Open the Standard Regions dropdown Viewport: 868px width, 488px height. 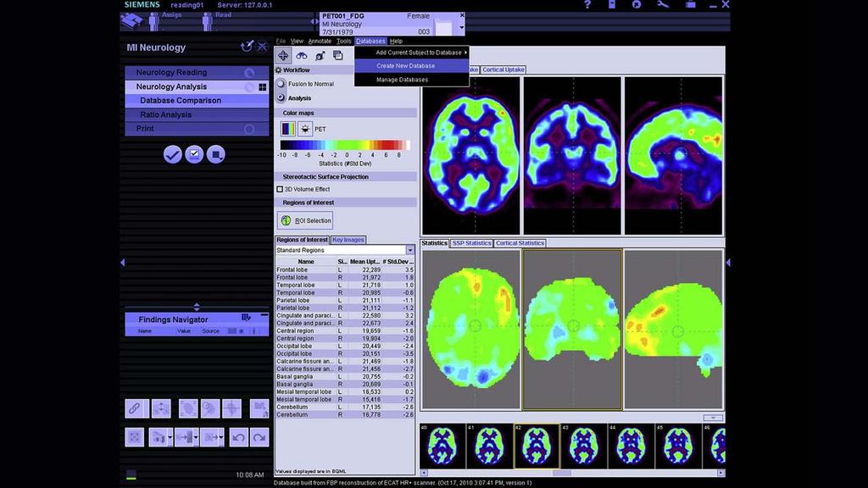(x=410, y=250)
